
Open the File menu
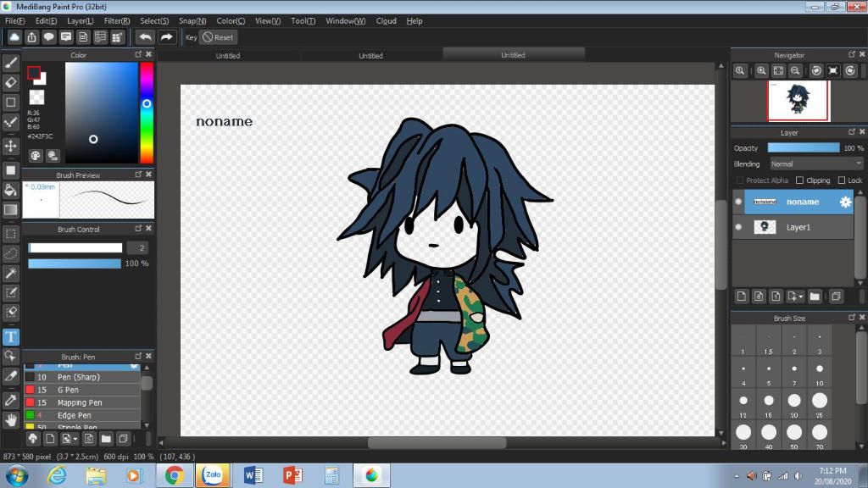[15, 21]
